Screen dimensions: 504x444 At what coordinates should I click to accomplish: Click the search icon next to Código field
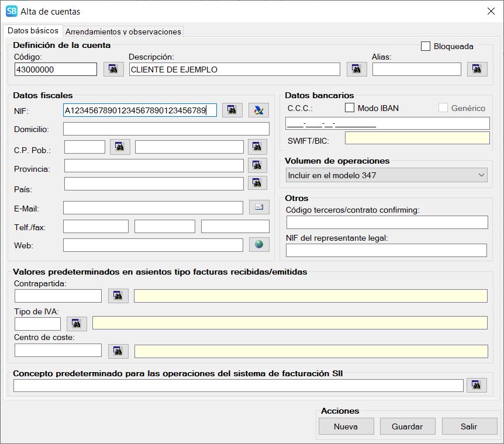click(113, 70)
